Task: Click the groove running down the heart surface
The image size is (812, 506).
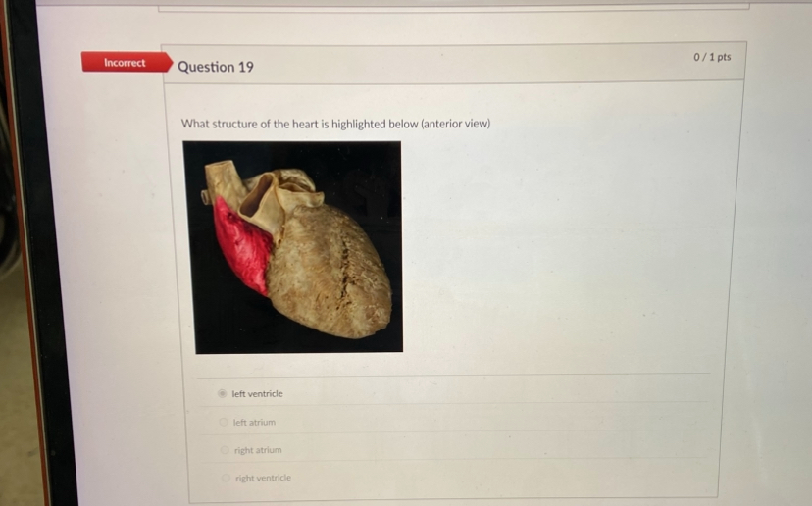Action: click(x=344, y=270)
